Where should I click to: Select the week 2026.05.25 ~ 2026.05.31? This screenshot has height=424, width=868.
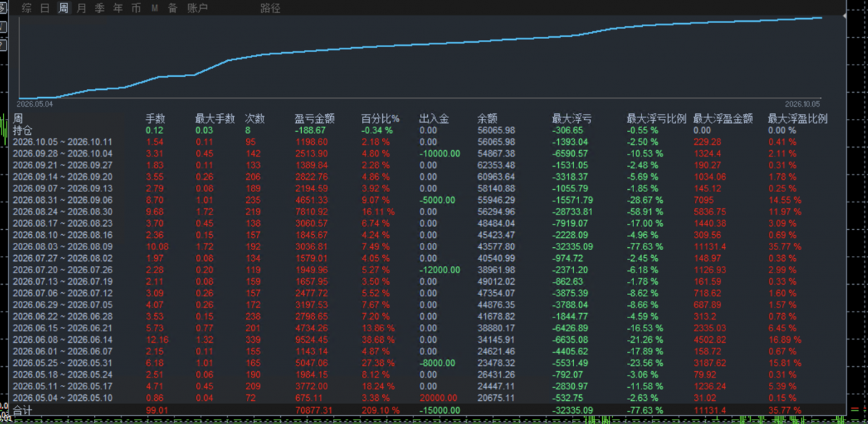(62, 363)
